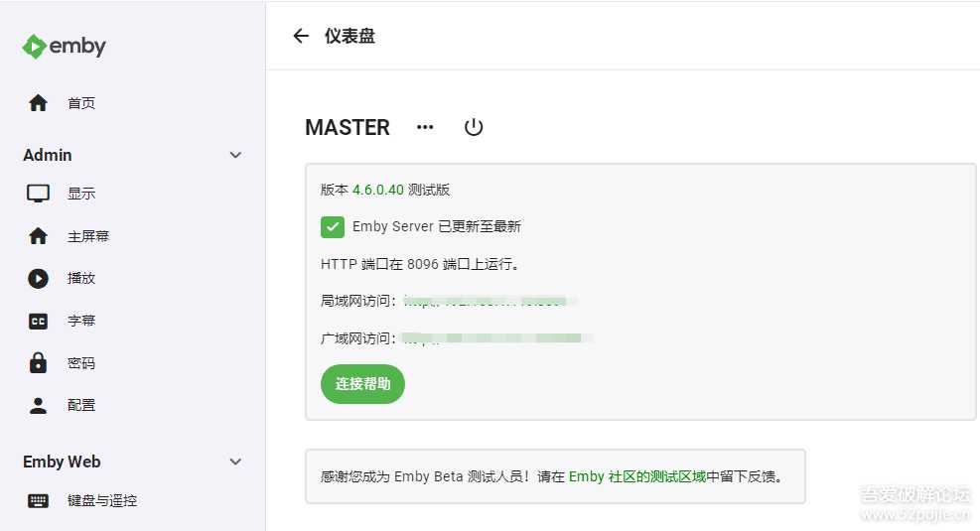980x531 pixels.
Task: Collapse the Emby Web section chevron
Action: (x=235, y=462)
